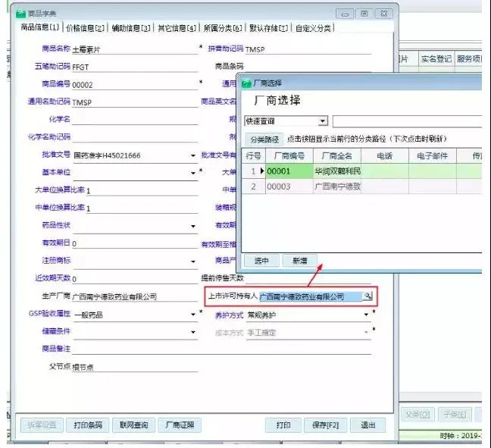Select the 商品信息[1] tab
The image size is (491, 448).
click(39, 27)
